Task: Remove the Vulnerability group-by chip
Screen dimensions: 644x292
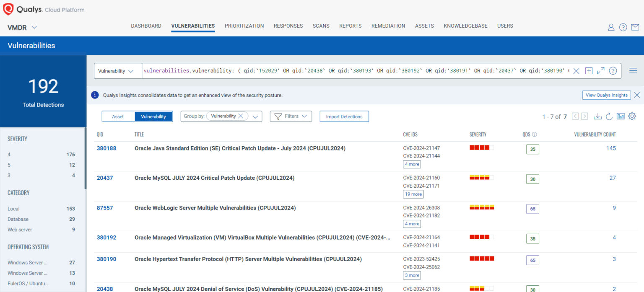Action: pyautogui.click(x=241, y=116)
